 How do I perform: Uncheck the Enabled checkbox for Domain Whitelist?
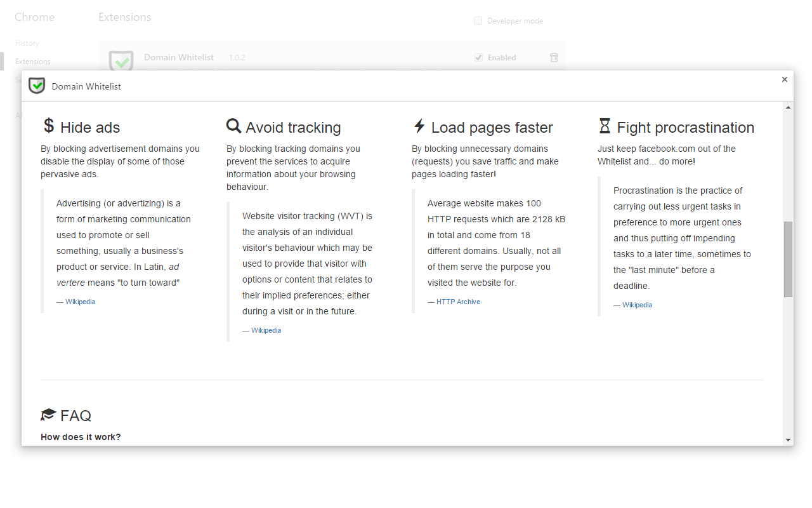[x=479, y=58]
